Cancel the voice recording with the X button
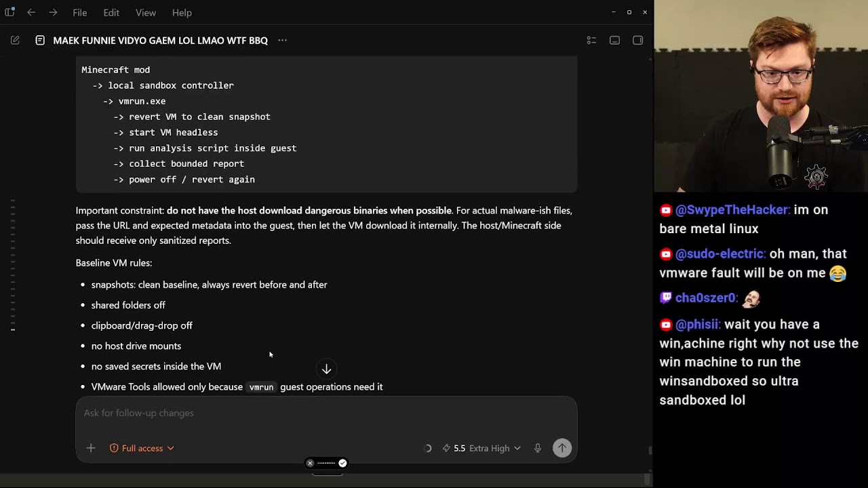Screen dimensions: 868x488 click(310, 464)
